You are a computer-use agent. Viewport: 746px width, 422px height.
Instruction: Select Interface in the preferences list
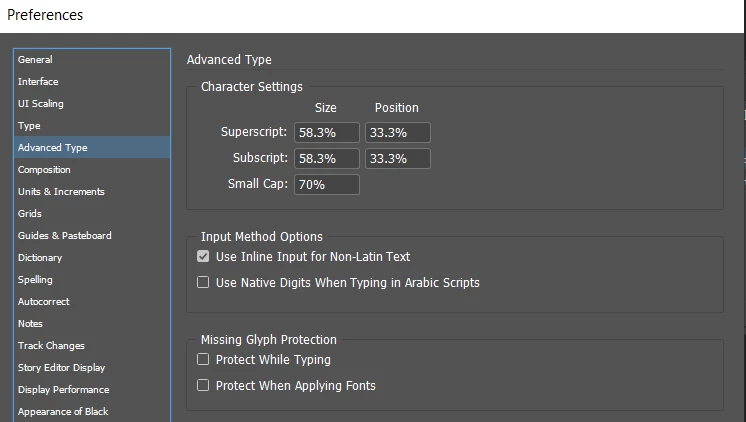click(x=38, y=82)
